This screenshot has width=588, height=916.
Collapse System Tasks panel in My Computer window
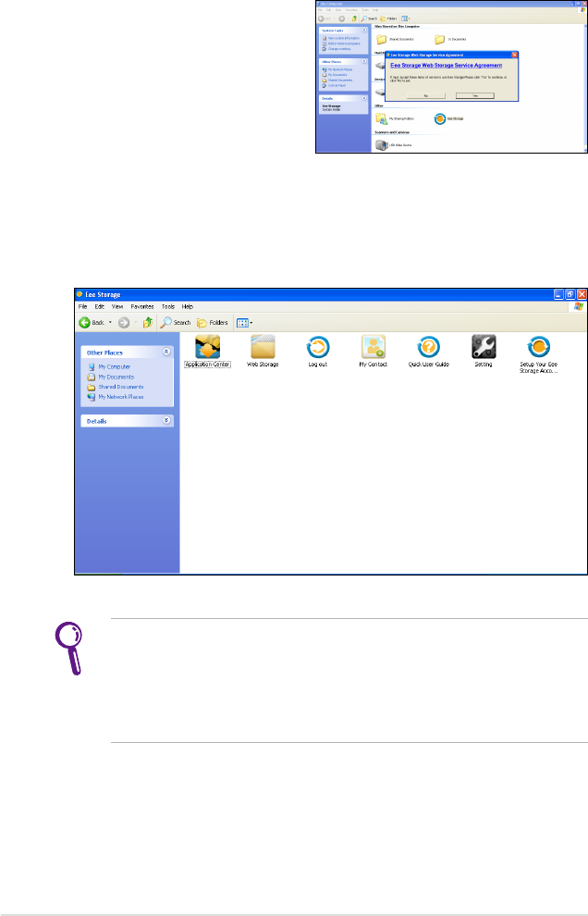364,30
